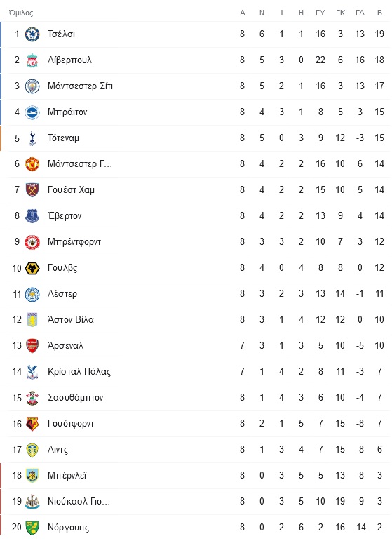This screenshot has width=392, height=541.
Task: Select the Λέστερ team name
Action: 62,293
